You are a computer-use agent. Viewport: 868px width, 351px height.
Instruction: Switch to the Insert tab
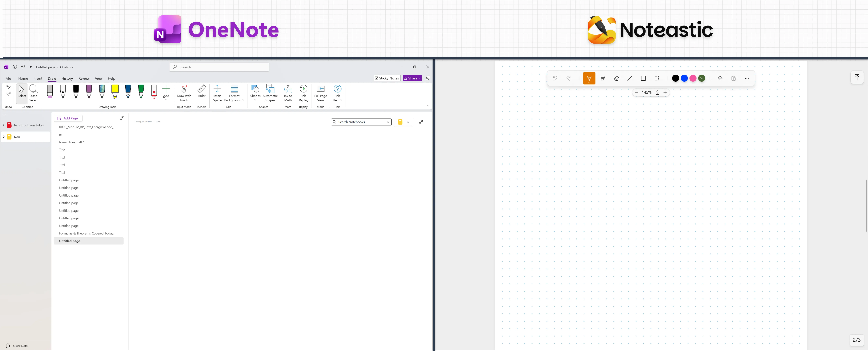pyautogui.click(x=38, y=78)
